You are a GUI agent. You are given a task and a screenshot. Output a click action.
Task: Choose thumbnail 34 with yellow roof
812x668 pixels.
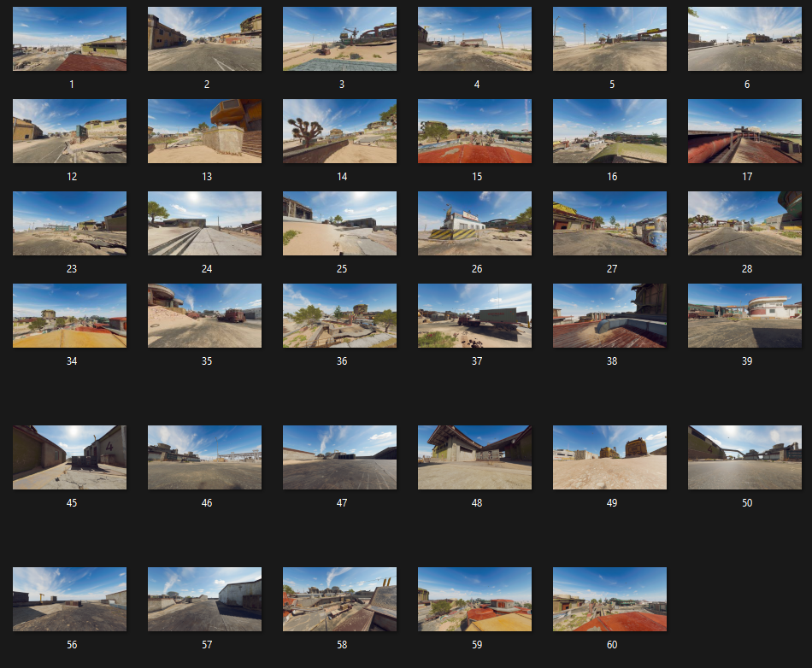[69, 315]
